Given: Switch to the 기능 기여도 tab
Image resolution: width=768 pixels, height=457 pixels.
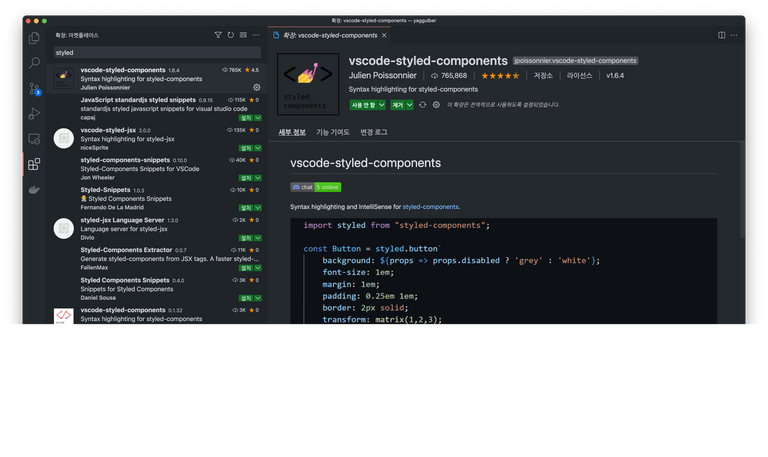Looking at the screenshot, I should point(333,132).
